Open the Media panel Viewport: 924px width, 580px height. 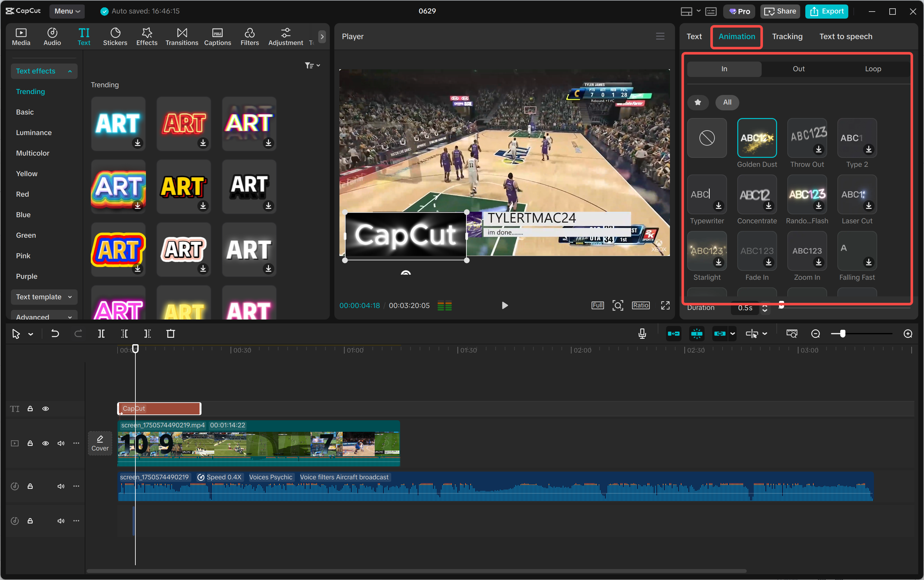21,36
